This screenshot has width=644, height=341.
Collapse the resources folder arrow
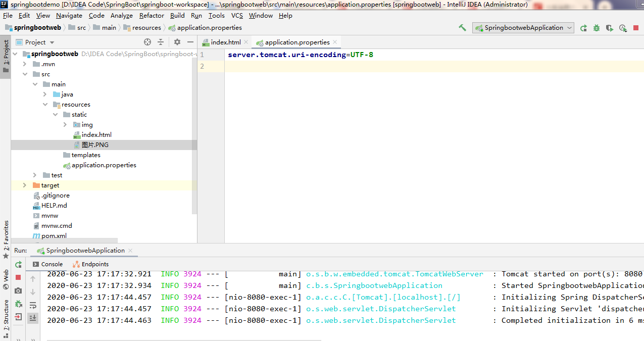pos(45,105)
